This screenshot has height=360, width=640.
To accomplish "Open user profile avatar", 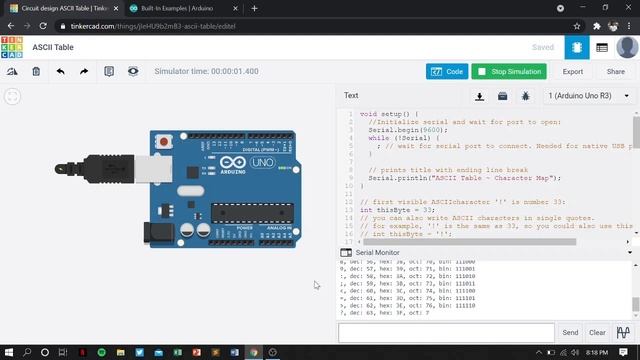I will click(x=627, y=47).
